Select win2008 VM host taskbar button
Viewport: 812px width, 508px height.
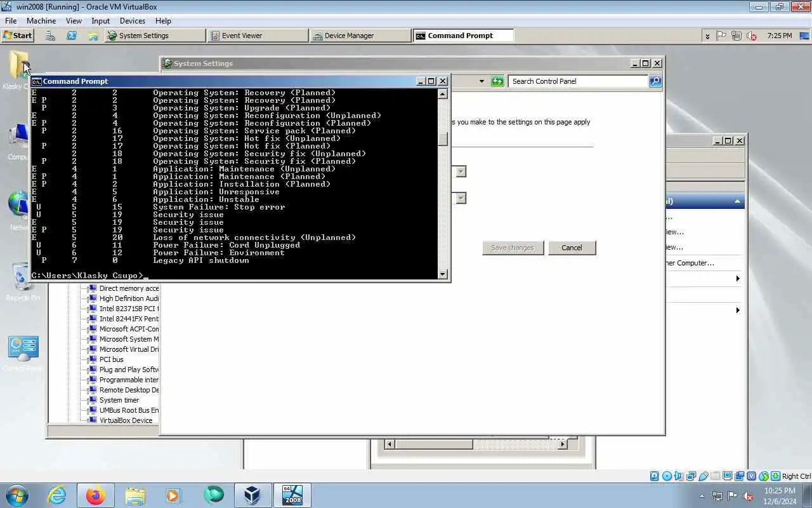(292, 495)
